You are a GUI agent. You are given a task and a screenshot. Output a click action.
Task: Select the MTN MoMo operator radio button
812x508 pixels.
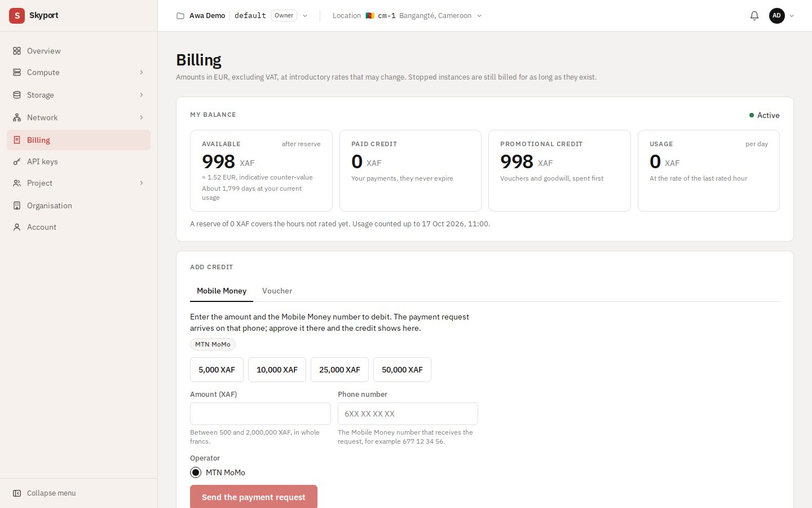196,472
